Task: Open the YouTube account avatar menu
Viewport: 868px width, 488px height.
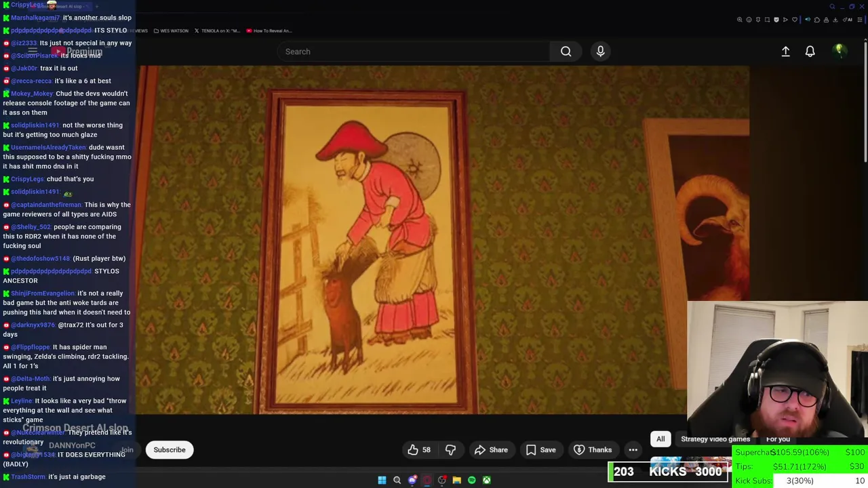Action: point(840,51)
